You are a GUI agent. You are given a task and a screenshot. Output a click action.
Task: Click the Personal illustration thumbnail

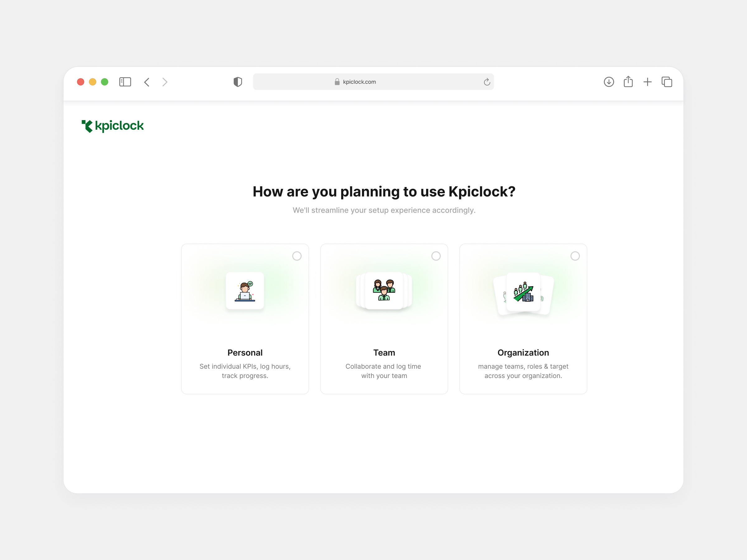coord(245,290)
